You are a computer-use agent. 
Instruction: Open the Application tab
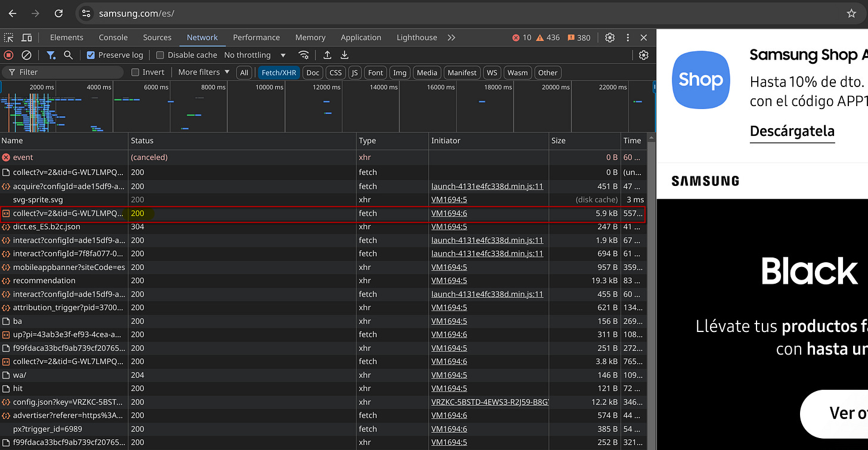[x=361, y=38]
